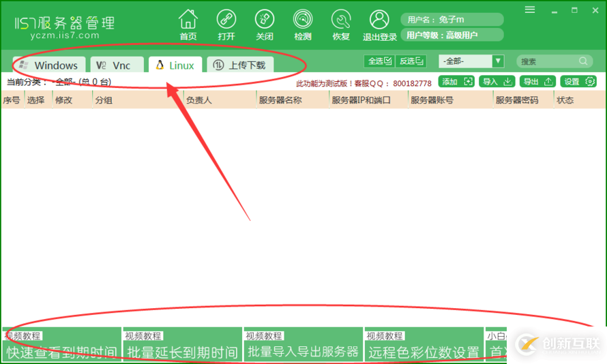Open 批量导入导出服务器 video tutorial
This screenshot has height=364, width=607.
303,345
